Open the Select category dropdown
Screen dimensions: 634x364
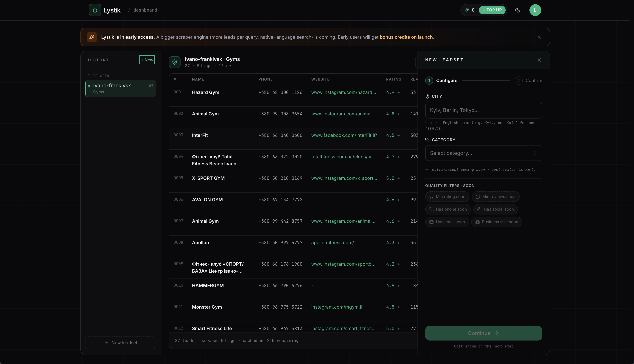pos(484,153)
